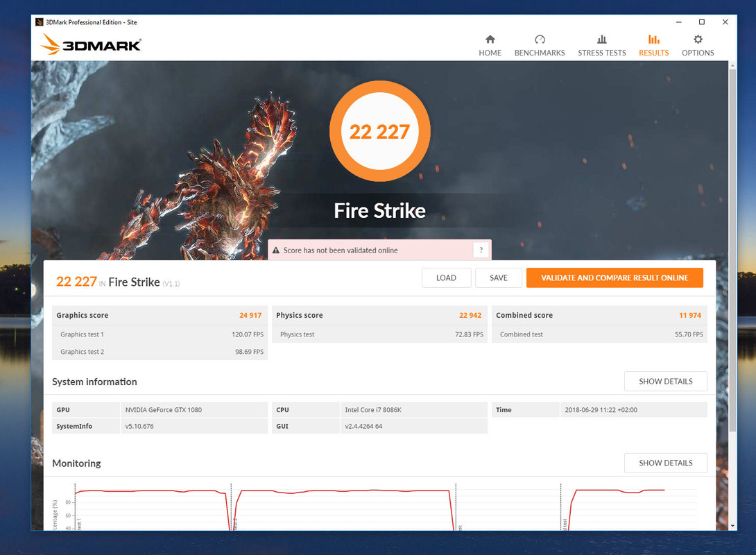Switch to the RESULTS tab label

pyautogui.click(x=653, y=53)
